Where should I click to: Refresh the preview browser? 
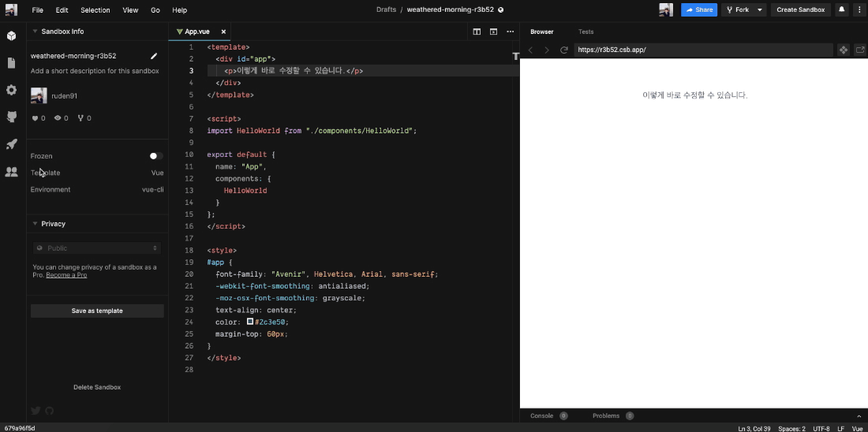[x=564, y=50]
